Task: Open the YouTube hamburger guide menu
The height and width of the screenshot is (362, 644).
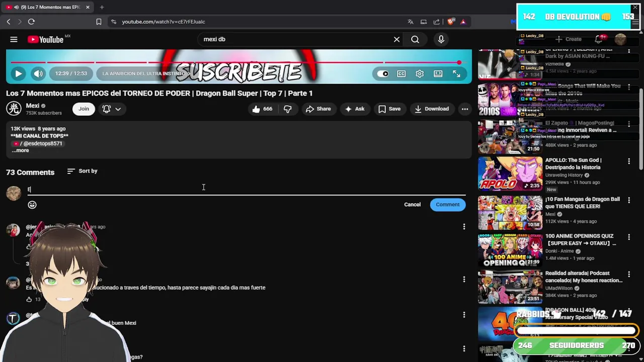Action: [14, 39]
